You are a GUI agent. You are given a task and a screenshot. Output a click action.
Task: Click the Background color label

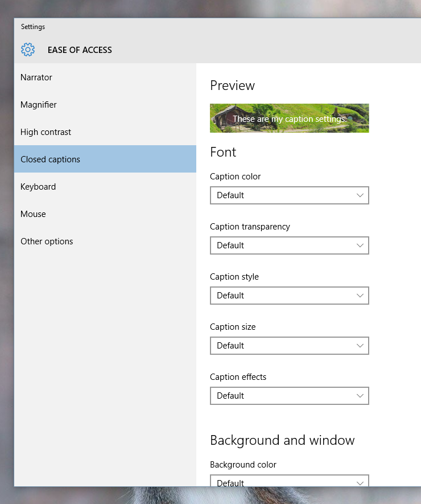[x=243, y=465]
